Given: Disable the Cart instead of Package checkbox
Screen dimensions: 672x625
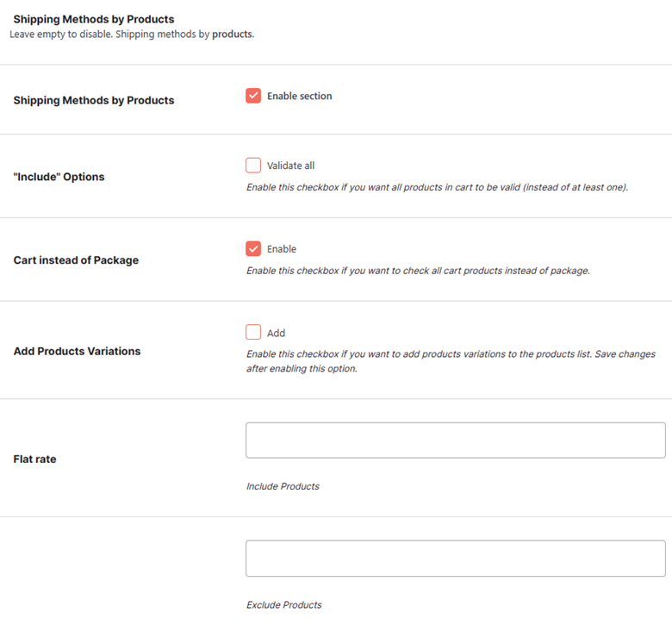Looking at the screenshot, I should (x=253, y=248).
